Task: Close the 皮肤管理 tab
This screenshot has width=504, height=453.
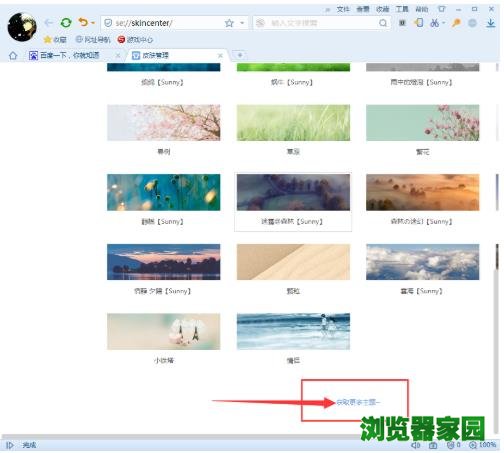Action: (x=220, y=56)
